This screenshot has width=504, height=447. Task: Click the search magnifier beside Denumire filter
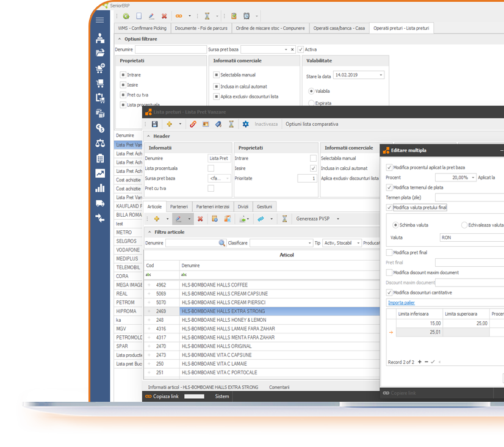(x=221, y=242)
